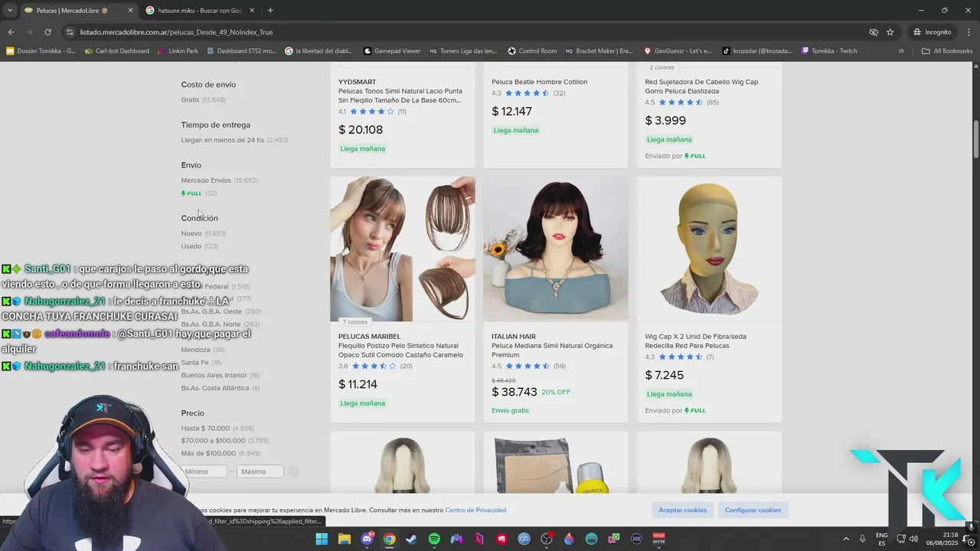
Task: Open the tab search dropdown arrow
Action: tap(9, 10)
